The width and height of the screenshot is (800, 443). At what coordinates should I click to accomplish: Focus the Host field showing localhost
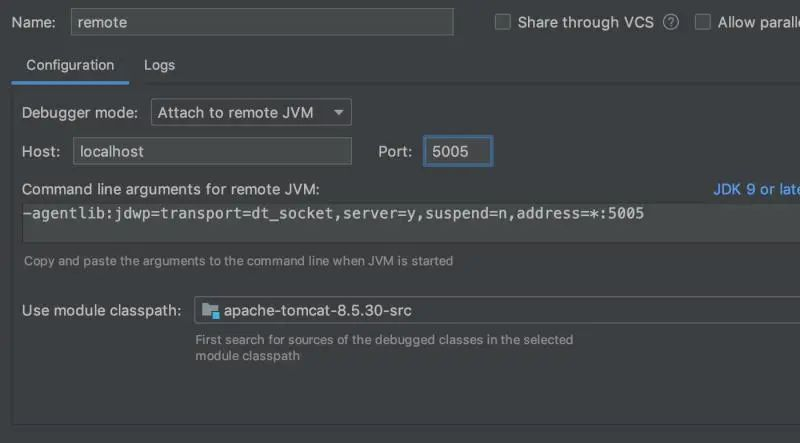click(212, 151)
